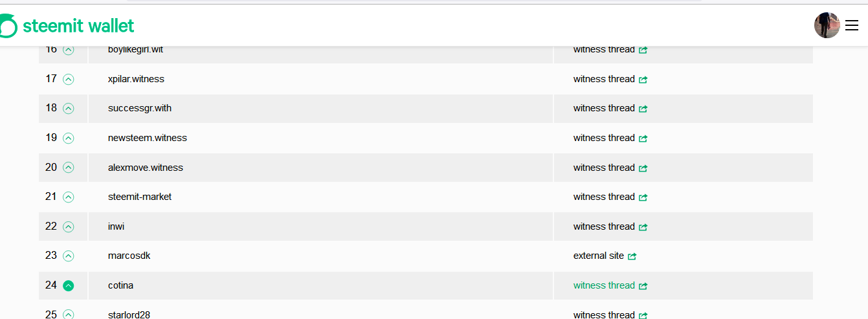868x319 pixels.
Task: Open the witness thread for newsteem.witness
Action: pos(604,138)
